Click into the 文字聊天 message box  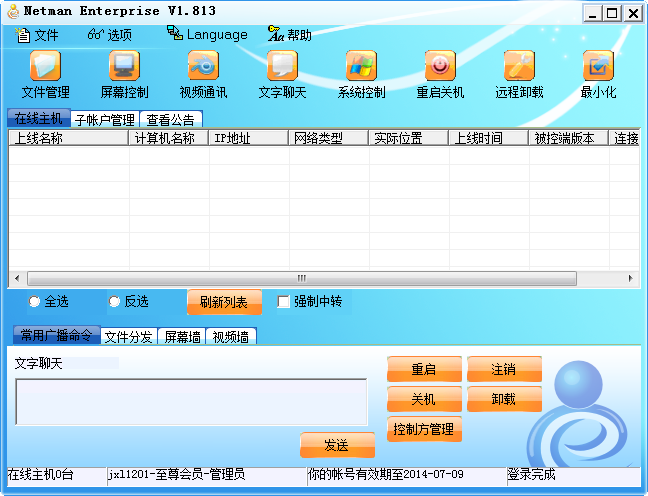(x=191, y=402)
